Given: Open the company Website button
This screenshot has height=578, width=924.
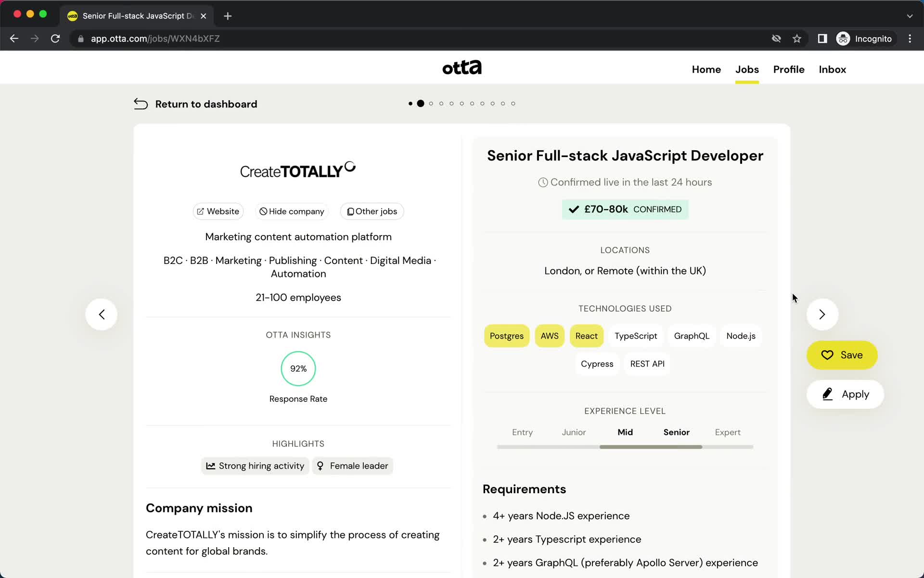Looking at the screenshot, I should [218, 211].
